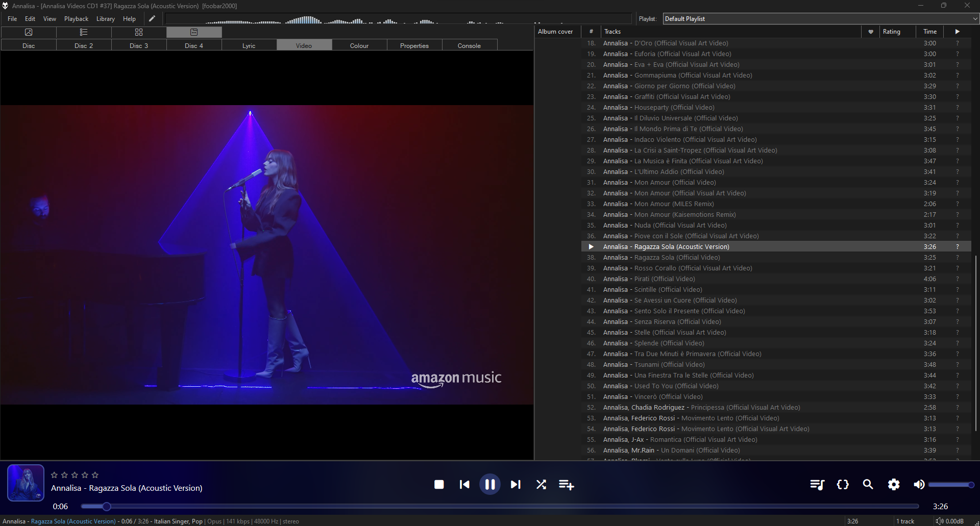Select track 'Pirati (Official Video)'

tap(776, 279)
